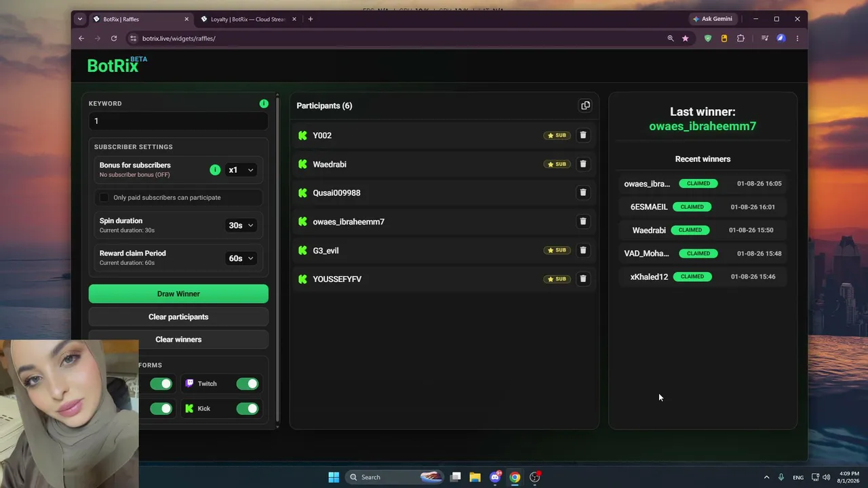Click recent winner 6ESMAEIL
Screen dimensions: 868x488
[x=649, y=207]
